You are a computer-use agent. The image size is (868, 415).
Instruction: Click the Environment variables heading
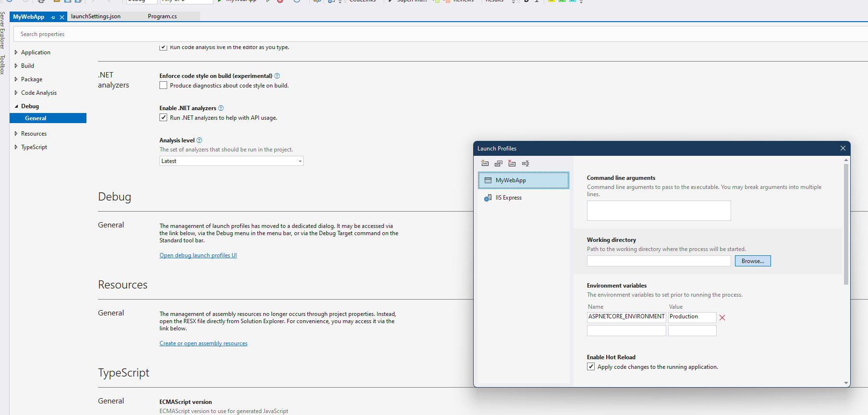617,286
